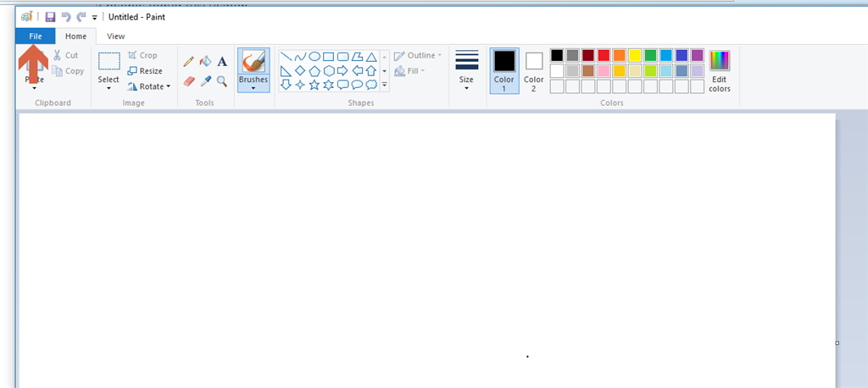This screenshot has height=388, width=868.
Task: Expand the Brushes dropdown arrow
Action: 253,89
